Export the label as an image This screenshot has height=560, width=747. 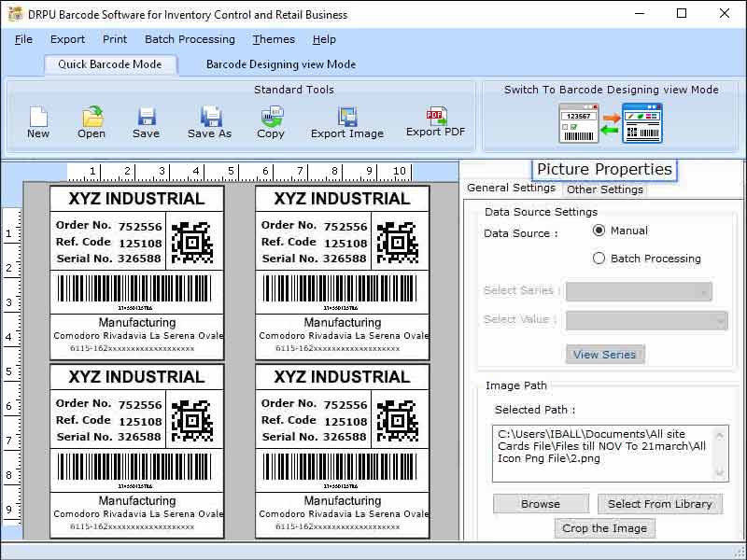tap(346, 119)
